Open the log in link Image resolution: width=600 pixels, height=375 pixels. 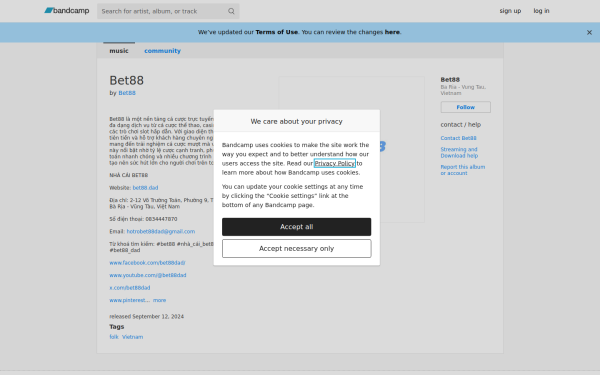pyautogui.click(x=541, y=11)
